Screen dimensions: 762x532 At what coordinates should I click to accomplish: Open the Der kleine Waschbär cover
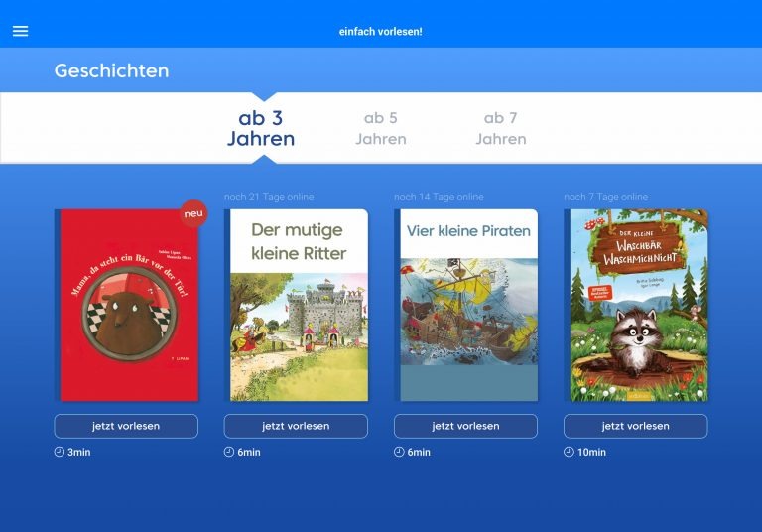click(636, 306)
